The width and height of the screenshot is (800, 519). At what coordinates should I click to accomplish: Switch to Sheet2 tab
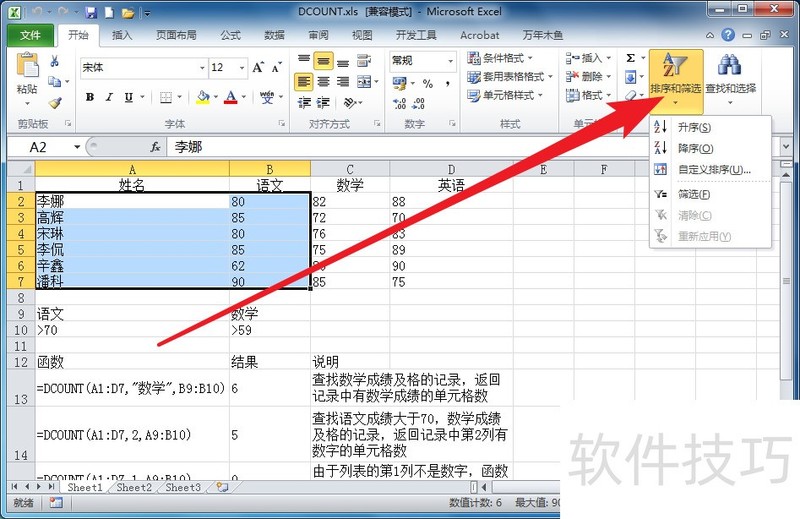tap(134, 487)
